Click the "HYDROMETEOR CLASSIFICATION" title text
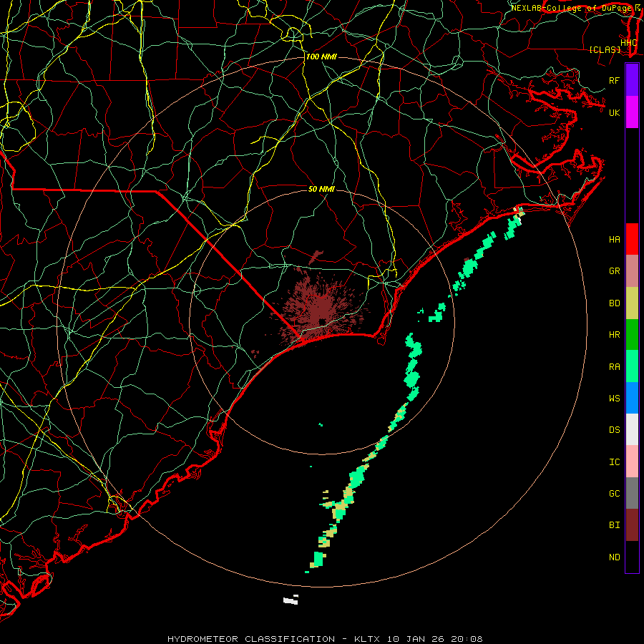 click(x=251, y=639)
